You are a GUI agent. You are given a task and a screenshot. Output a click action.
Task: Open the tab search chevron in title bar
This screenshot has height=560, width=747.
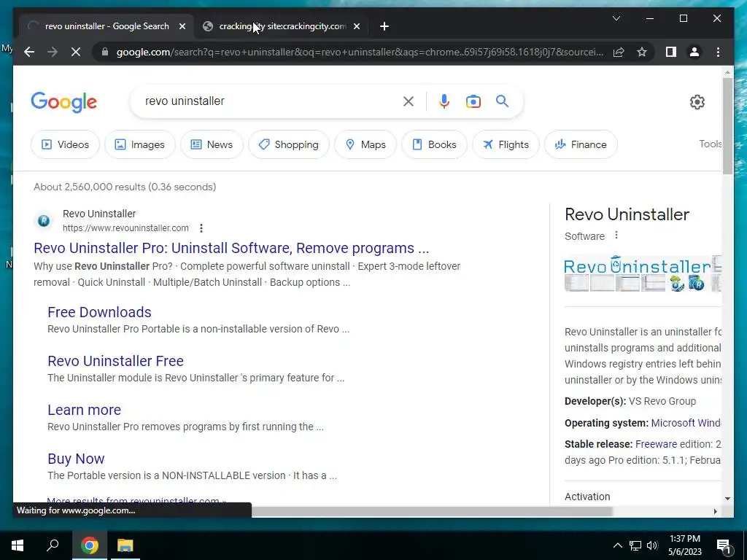point(616,18)
